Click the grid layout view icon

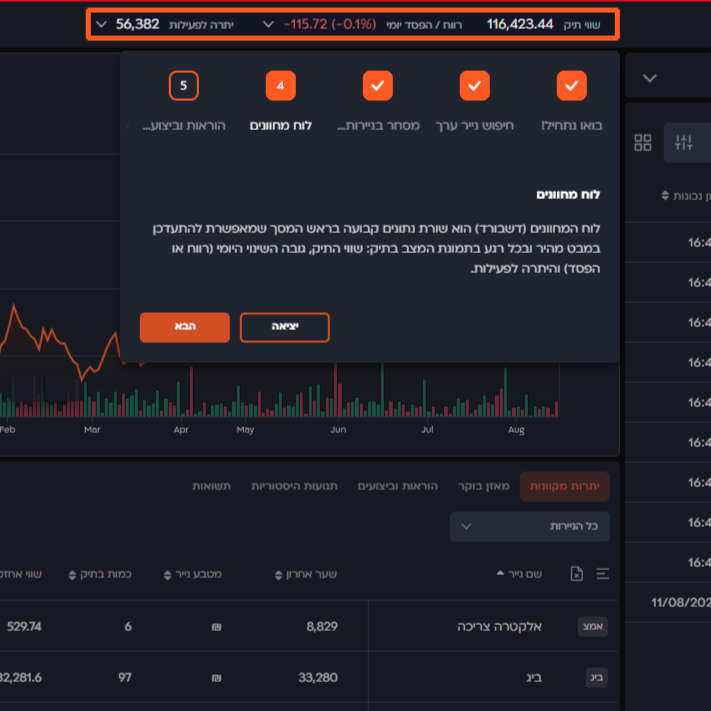[x=643, y=143]
